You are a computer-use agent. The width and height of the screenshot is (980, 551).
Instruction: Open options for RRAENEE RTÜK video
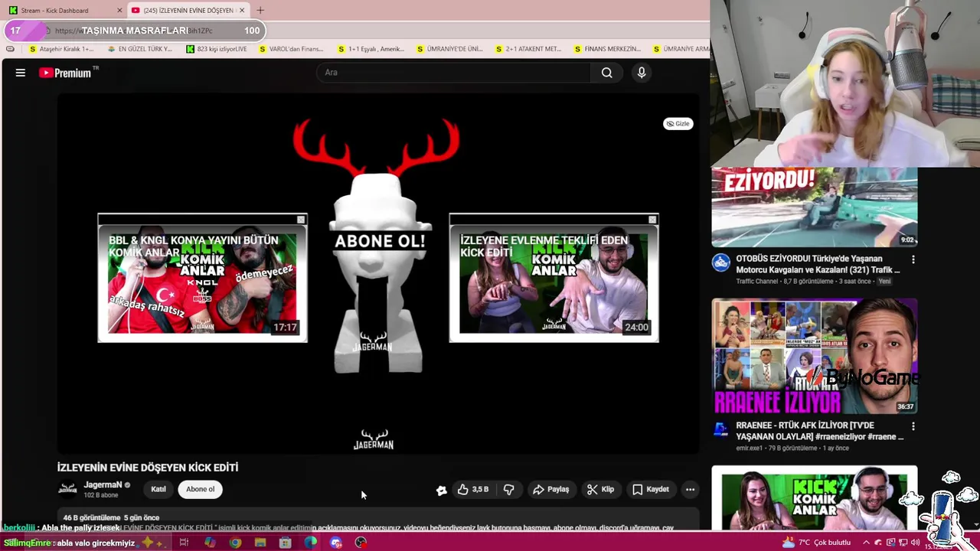click(x=913, y=426)
